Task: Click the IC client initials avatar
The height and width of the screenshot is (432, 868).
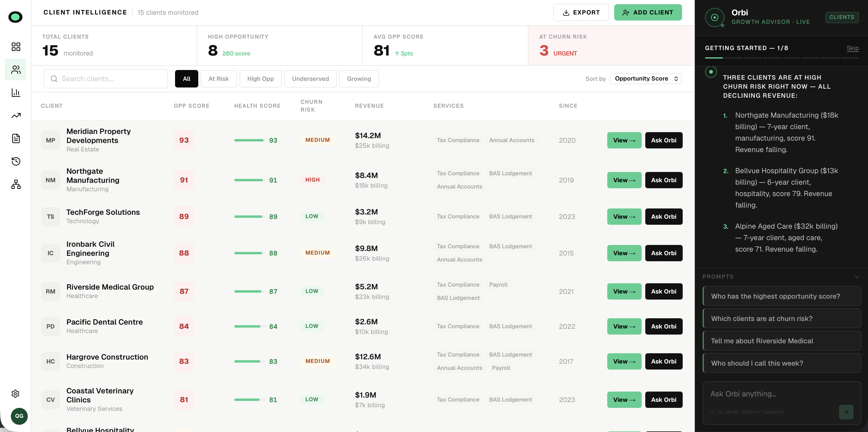Action: click(x=50, y=253)
